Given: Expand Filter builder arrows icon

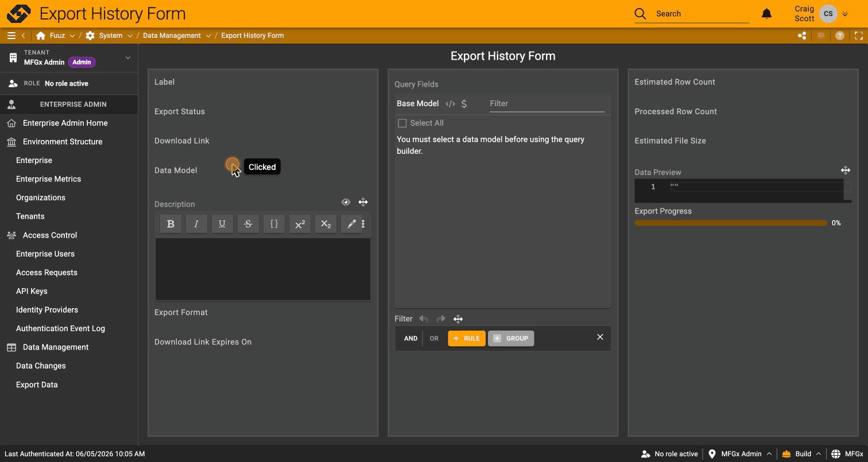Looking at the screenshot, I should [458, 319].
